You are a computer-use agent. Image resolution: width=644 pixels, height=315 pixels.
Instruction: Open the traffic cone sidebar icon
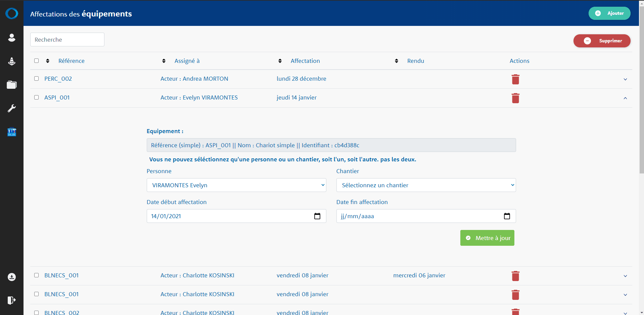pos(12,61)
